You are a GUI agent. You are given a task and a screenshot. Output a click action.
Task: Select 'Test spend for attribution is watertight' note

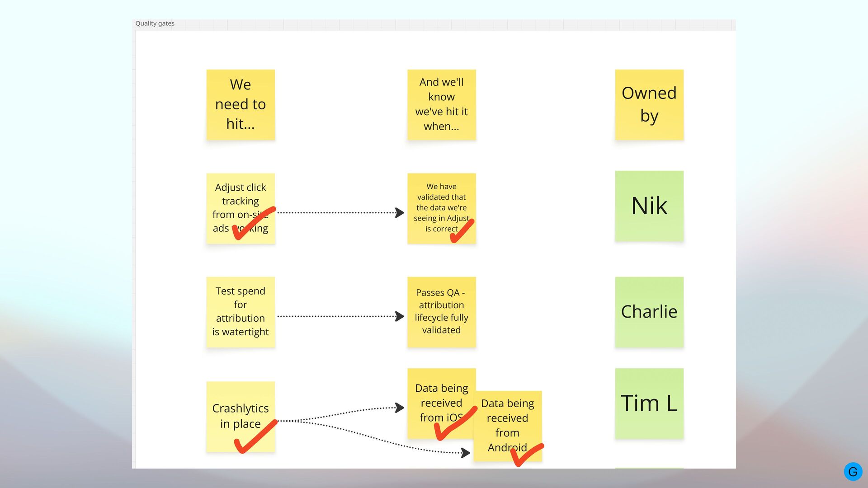click(241, 312)
